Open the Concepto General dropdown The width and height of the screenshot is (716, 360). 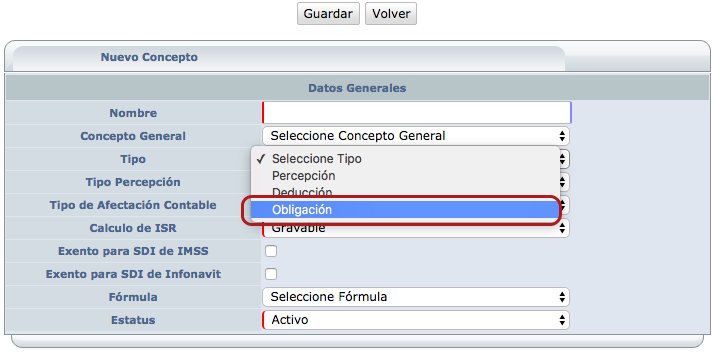(416, 136)
